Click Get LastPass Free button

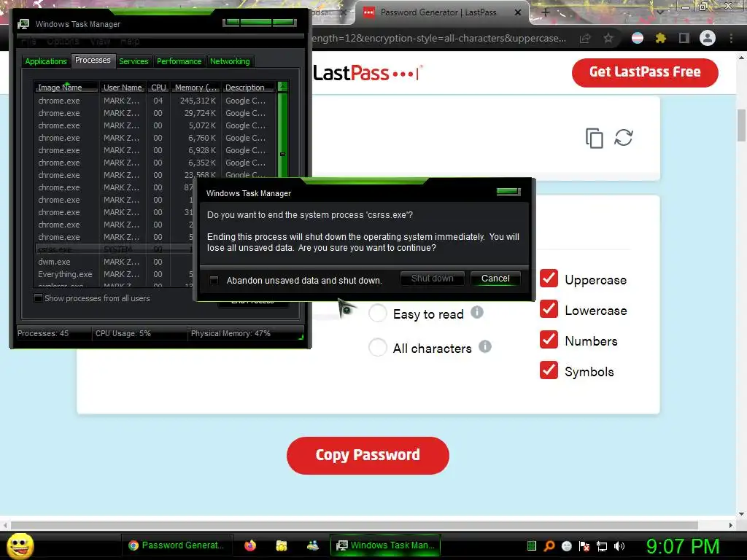pos(645,72)
